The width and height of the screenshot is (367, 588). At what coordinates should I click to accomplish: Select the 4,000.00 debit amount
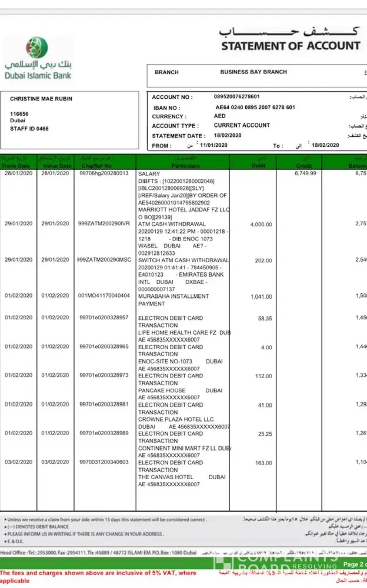point(261,224)
